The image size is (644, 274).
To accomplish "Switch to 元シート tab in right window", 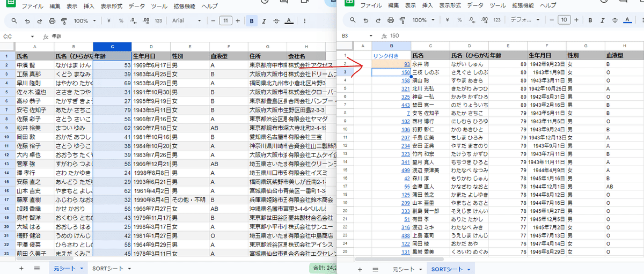I will [404, 269].
